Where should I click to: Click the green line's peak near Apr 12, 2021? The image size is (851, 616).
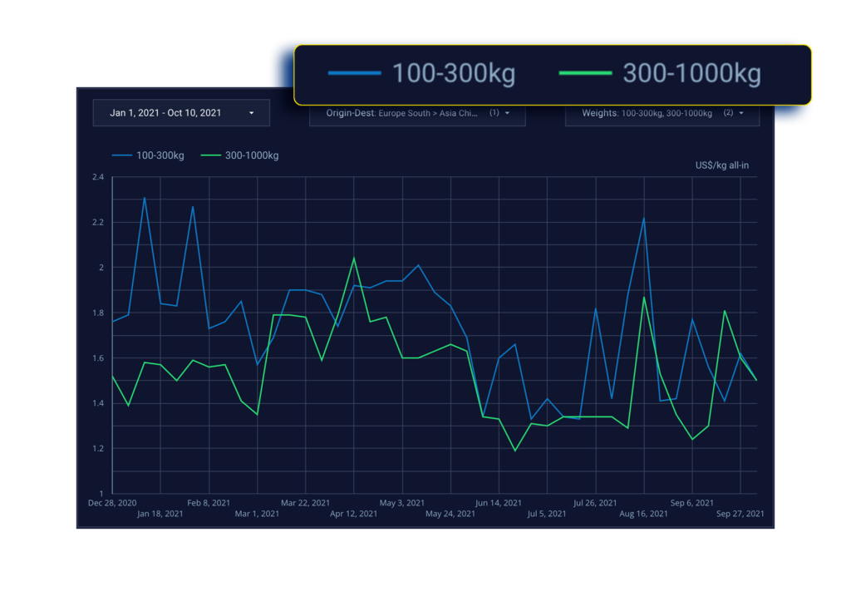tap(354, 258)
